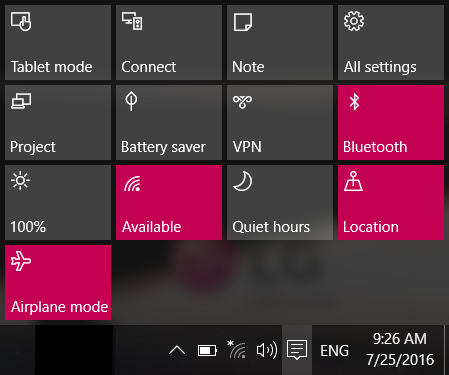Create a Note quick action
449x375 pixels.
[280, 42]
